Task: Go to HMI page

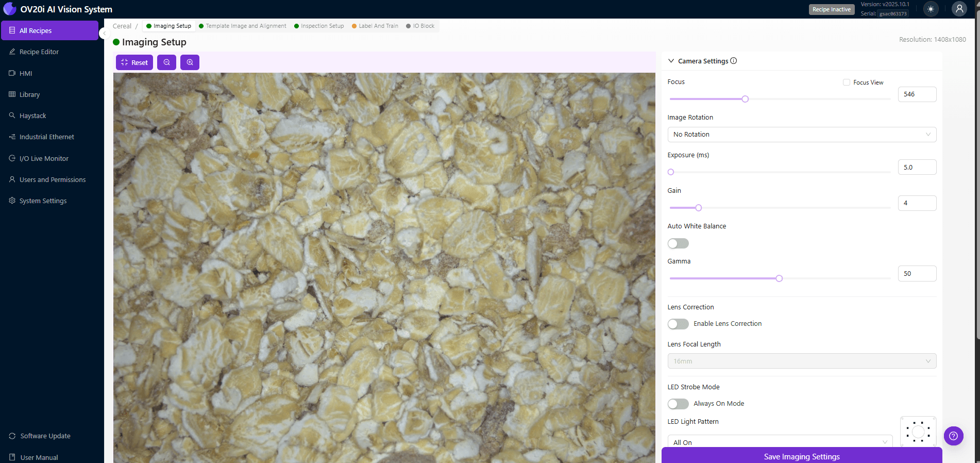Action: tap(49, 73)
